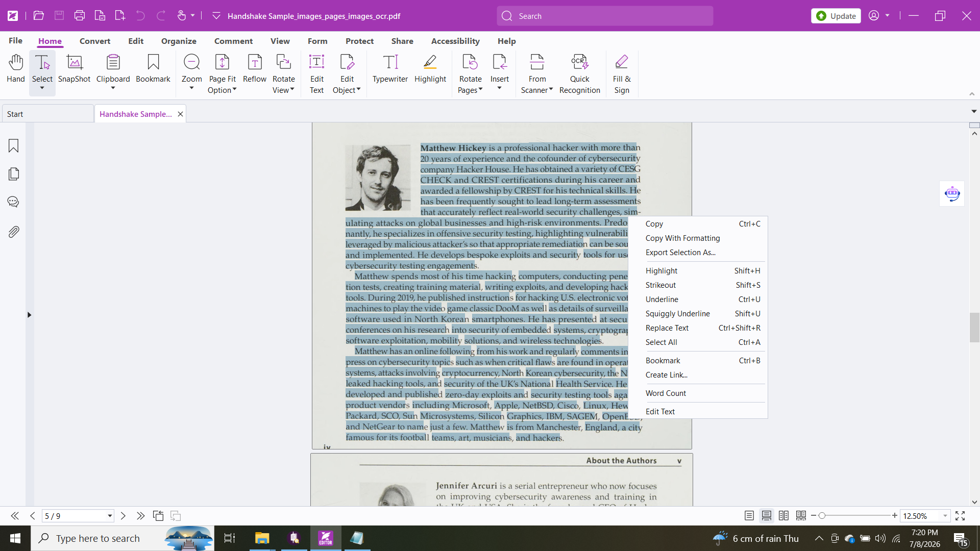Select the Typewriter tool

click(x=390, y=69)
